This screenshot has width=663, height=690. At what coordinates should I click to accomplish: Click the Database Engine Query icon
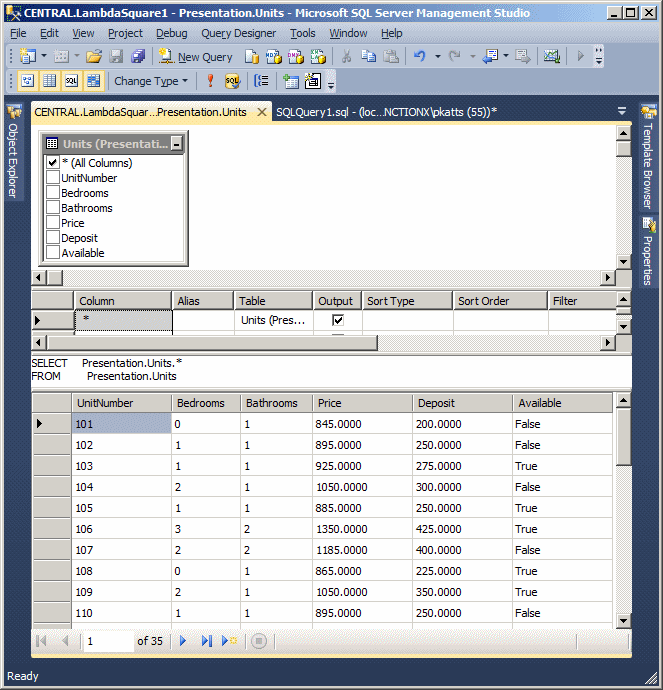pos(252,56)
